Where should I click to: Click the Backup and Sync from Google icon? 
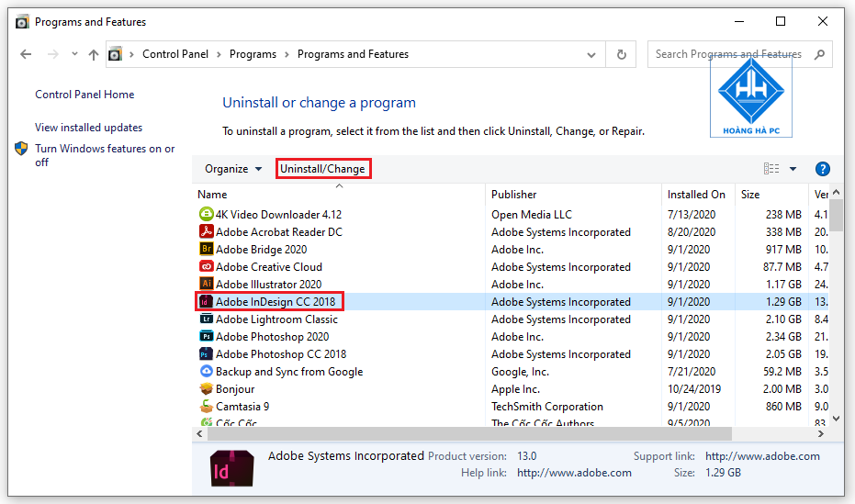206,371
